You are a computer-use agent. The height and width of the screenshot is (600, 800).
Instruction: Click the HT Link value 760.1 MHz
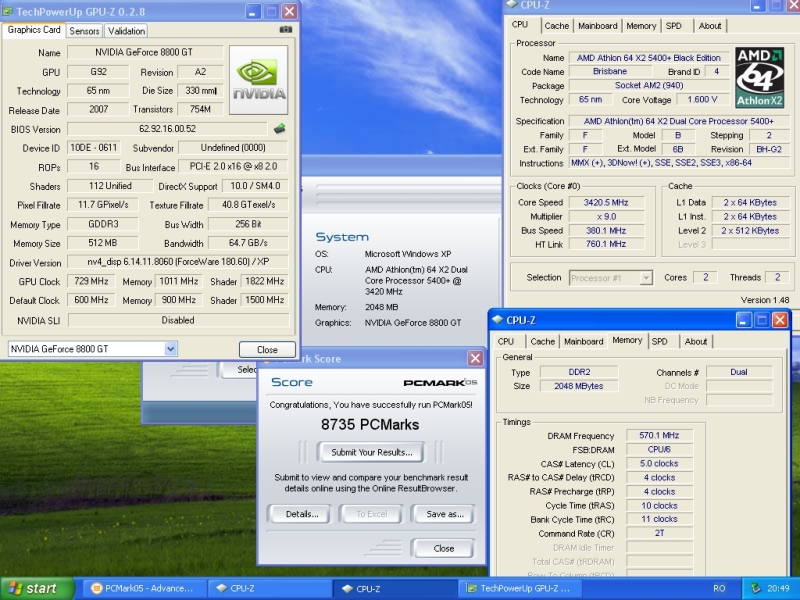click(606, 244)
